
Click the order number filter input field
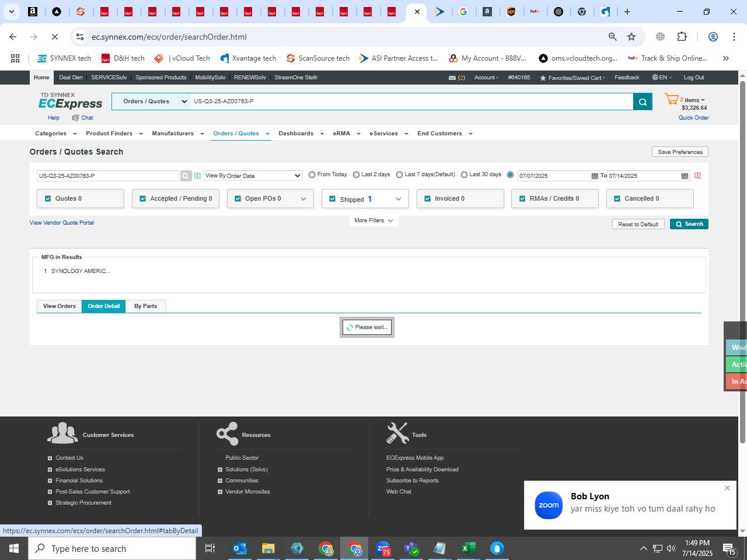pos(107,176)
